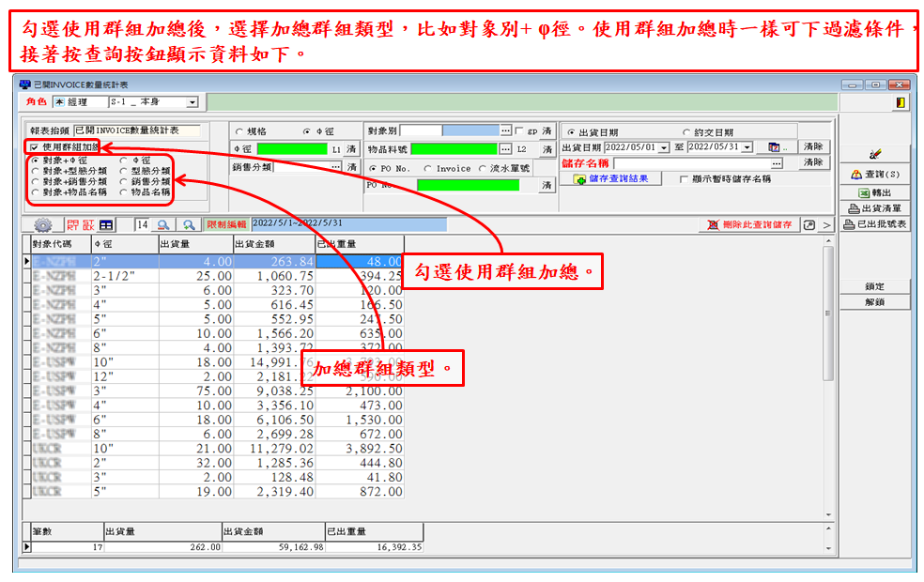Click 刪除此查詢儲存 delete saved query
Image resolution: width=924 pixels, height=582 pixels.
[x=751, y=225]
